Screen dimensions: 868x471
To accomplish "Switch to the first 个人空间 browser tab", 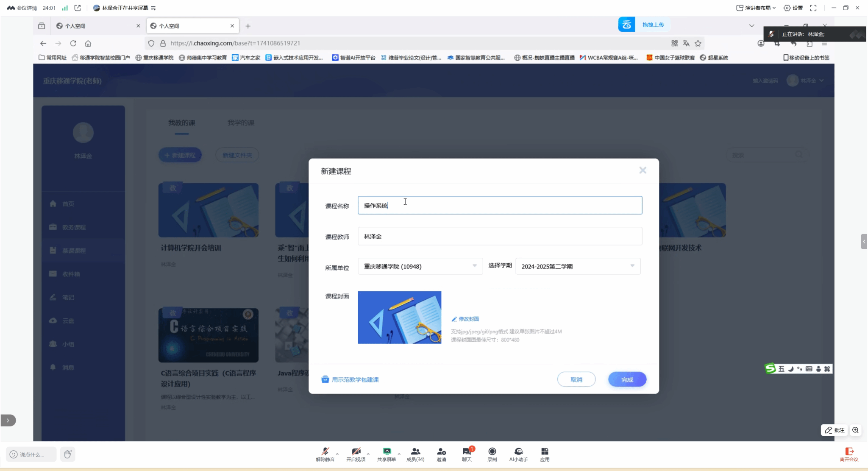I will (97, 26).
